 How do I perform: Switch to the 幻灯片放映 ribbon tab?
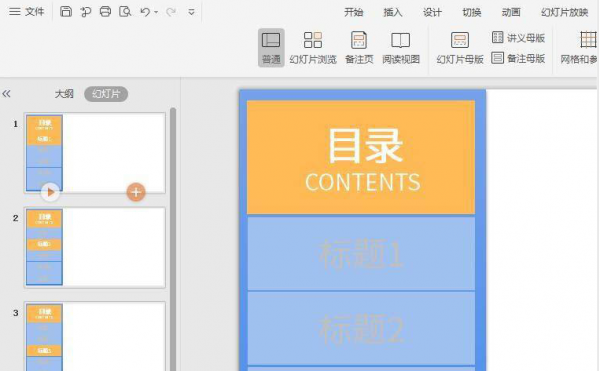[x=564, y=12]
